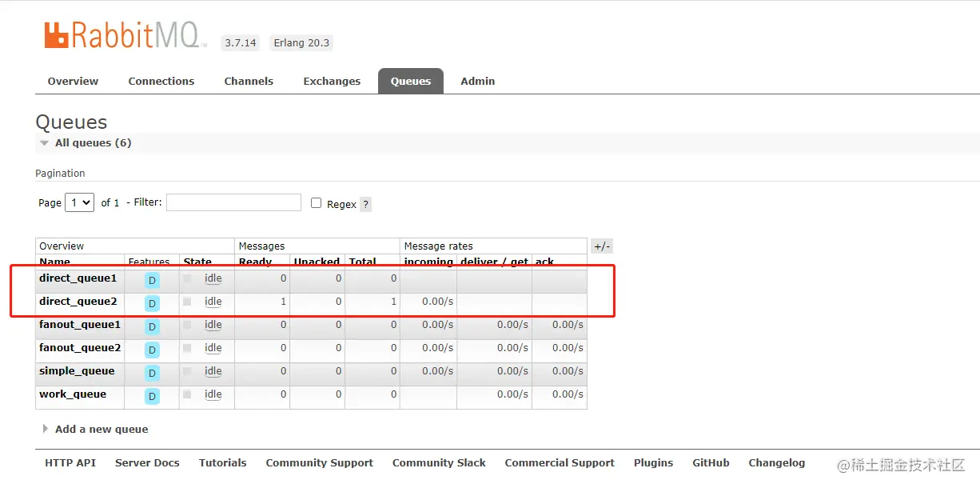Screen dimensions: 980x488
Task: Sort by the deliver / get column header
Action: pyautogui.click(x=494, y=262)
